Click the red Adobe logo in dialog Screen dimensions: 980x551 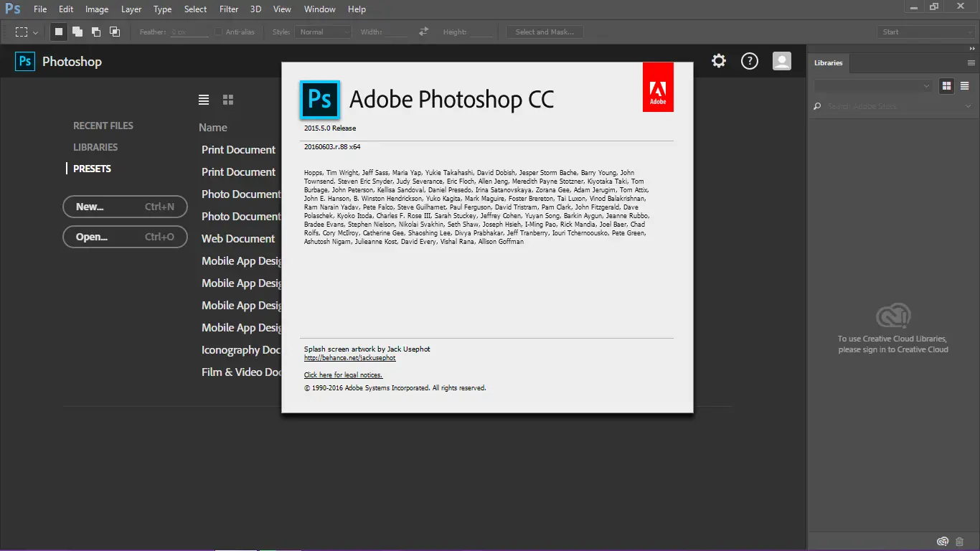[658, 87]
